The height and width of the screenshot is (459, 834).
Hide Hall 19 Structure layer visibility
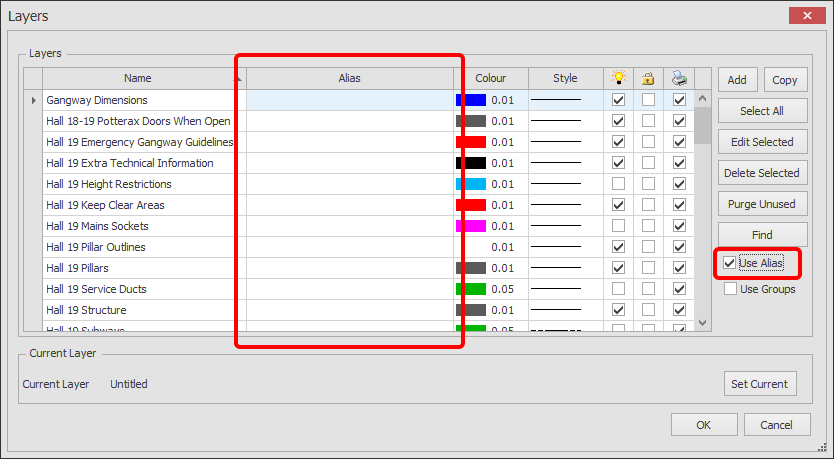pos(618,310)
